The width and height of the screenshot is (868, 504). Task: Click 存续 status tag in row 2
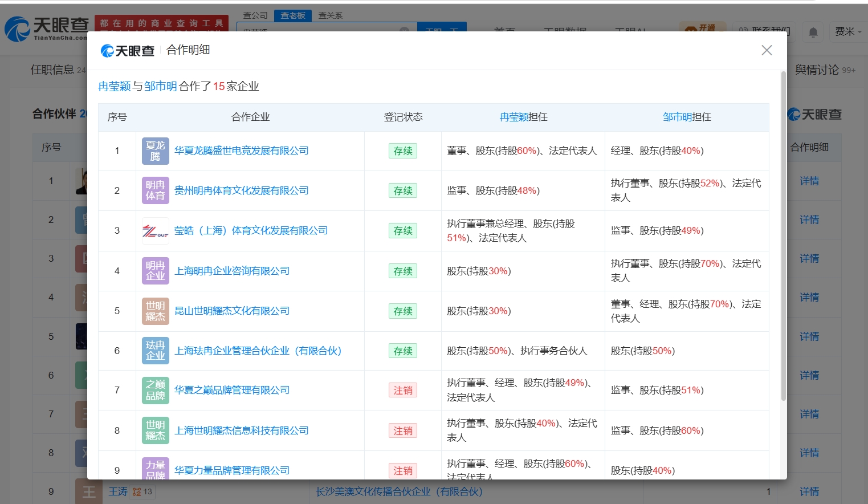403,191
